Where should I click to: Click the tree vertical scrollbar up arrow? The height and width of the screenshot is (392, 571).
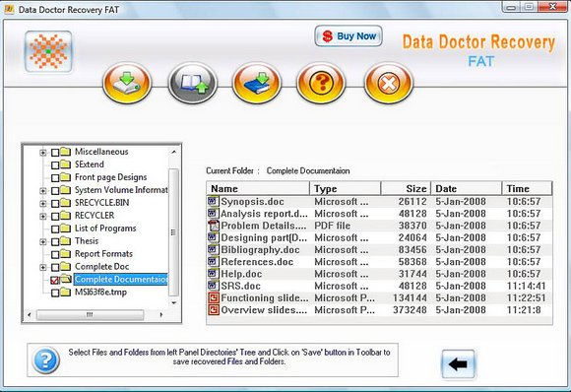point(174,152)
